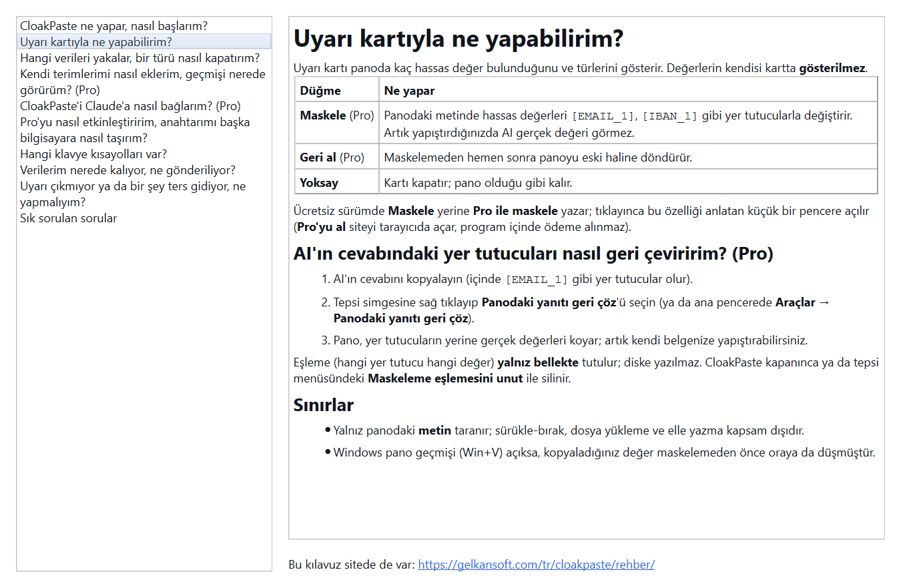Click the page heading 'Uyarı kartıyla ne yapabilirim?'
901x588 pixels.
[x=459, y=39]
